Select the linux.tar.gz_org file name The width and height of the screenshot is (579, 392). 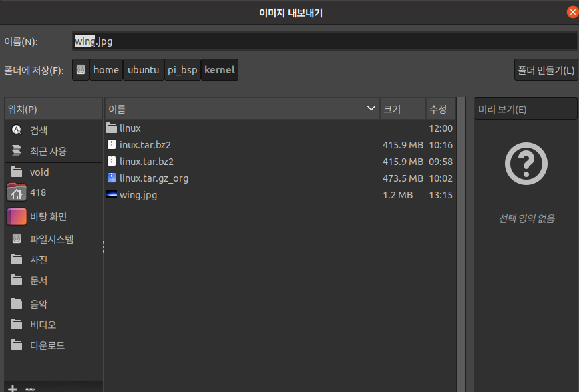[154, 178]
